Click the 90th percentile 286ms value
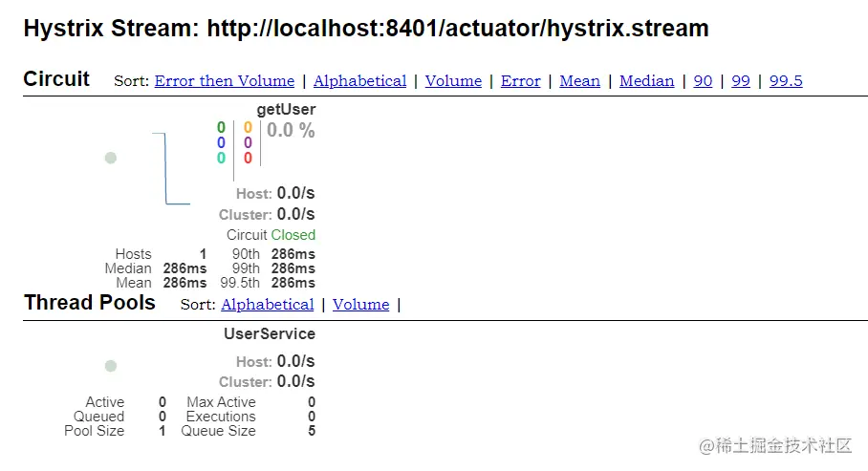 pos(293,254)
